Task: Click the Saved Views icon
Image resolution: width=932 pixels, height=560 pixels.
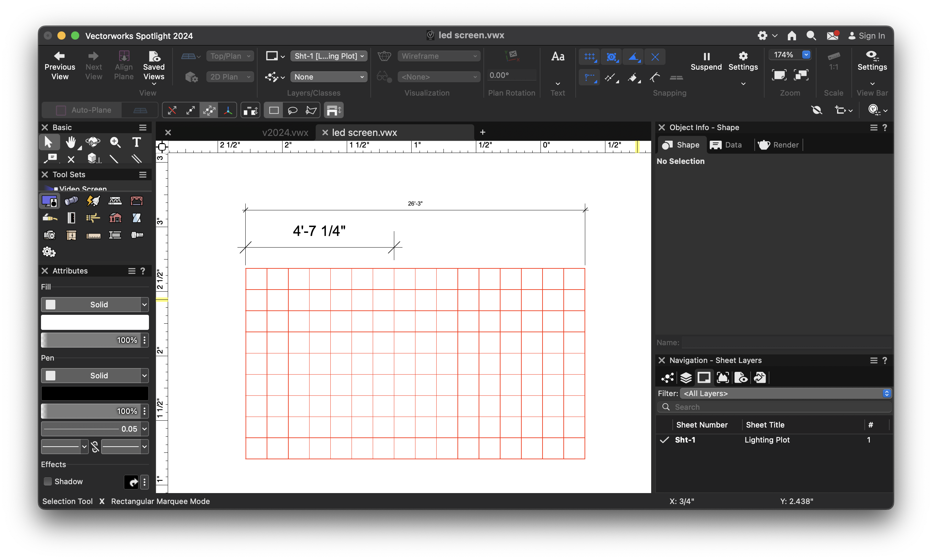Action: tap(154, 57)
